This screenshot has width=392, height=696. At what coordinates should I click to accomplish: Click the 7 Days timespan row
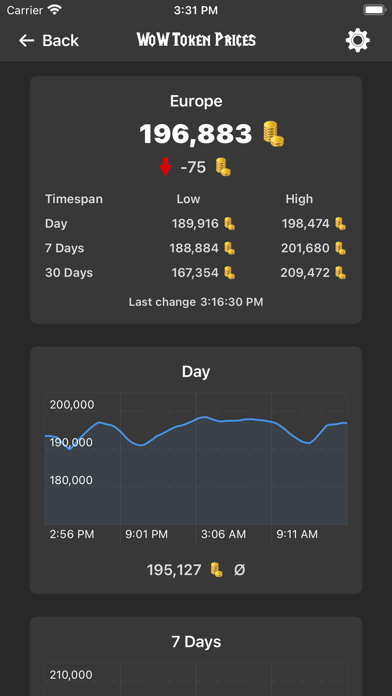[x=196, y=248]
